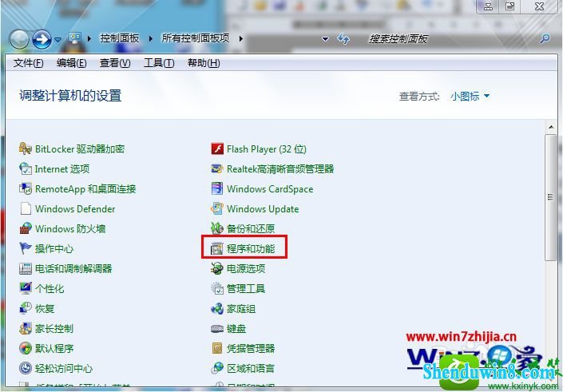This screenshot has height=392, width=563.
Task: Open the Internet 选项 text link
Action: [62, 168]
